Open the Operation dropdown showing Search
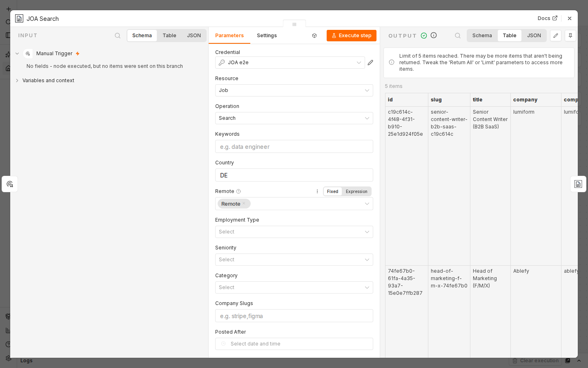This screenshot has height=368, width=588. 294,118
